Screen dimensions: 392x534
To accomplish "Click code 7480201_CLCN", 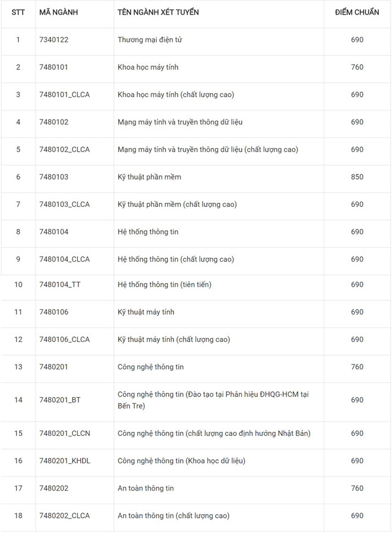I will [x=64, y=433].
